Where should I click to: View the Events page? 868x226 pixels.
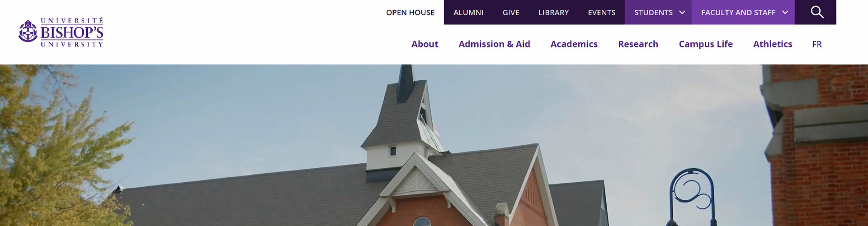[601, 13]
